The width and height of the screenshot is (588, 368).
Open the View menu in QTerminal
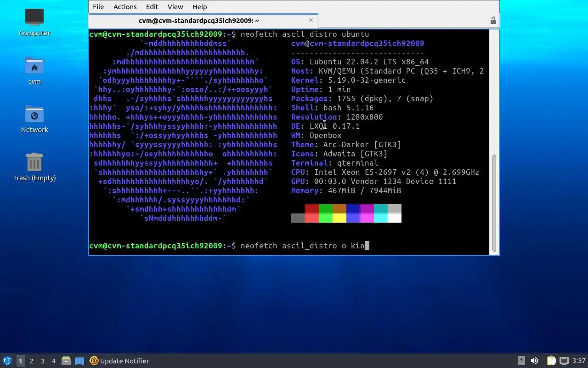tap(175, 7)
